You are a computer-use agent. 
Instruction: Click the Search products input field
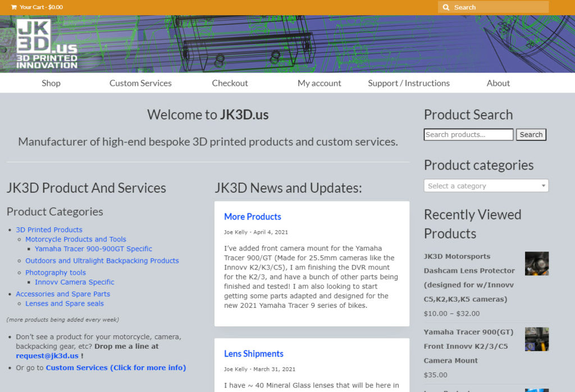pos(468,135)
